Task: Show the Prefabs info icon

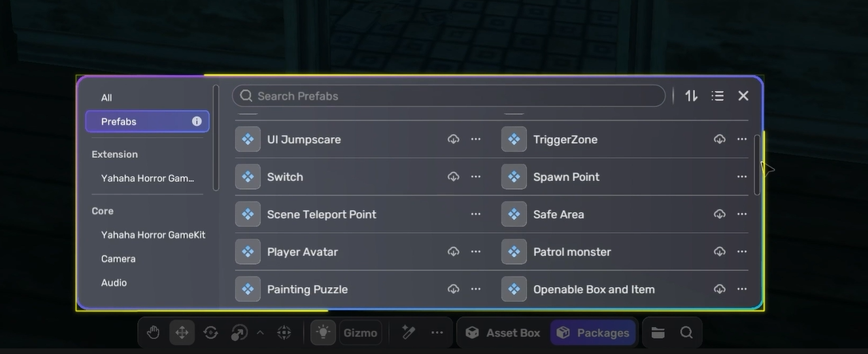Action: (x=197, y=121)
